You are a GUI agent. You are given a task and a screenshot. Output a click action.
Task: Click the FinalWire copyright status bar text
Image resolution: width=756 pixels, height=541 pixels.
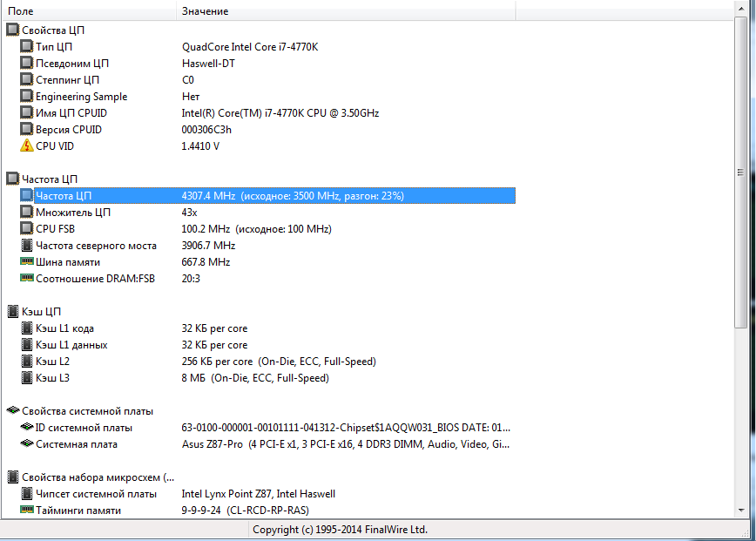click(340, 530)
